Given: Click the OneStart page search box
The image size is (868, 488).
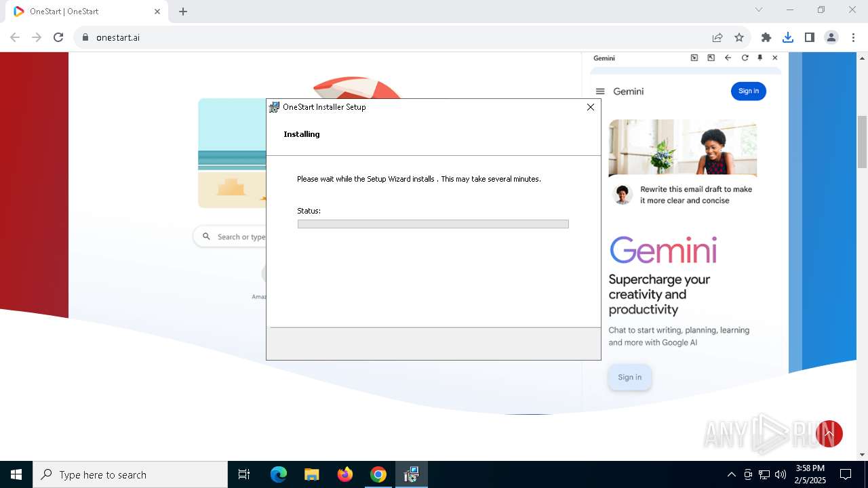Looking at the screenshot, I should point(231,237).
